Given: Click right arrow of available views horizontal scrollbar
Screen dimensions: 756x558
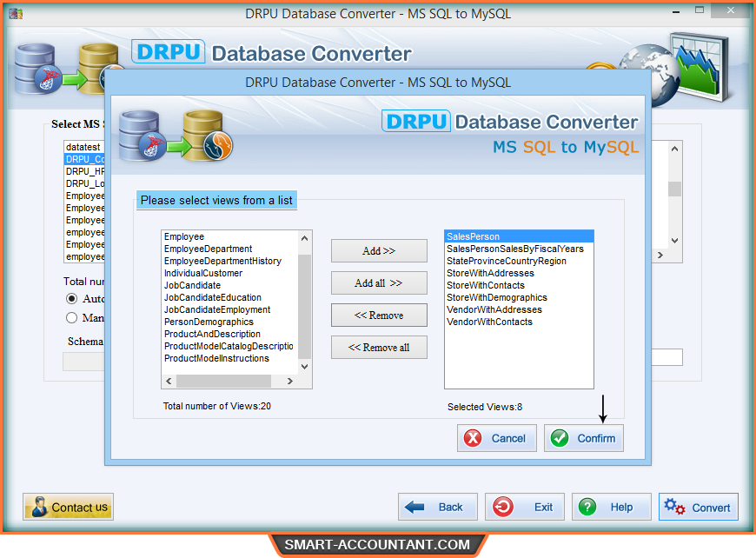Looking at the screenshot, I should [x=289, y=381].
